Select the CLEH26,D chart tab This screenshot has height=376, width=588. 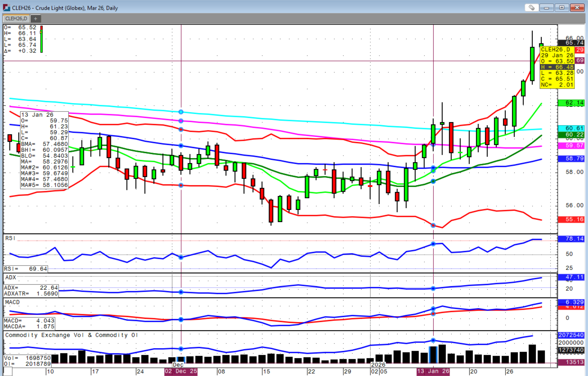point(16,19)
